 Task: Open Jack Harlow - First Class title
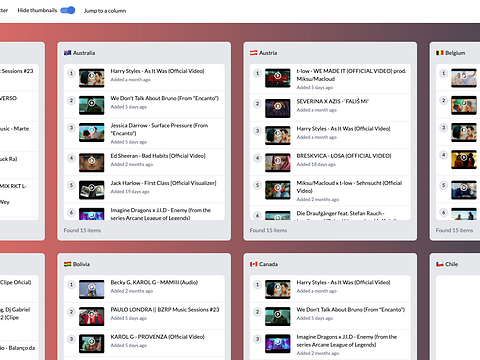163,183
